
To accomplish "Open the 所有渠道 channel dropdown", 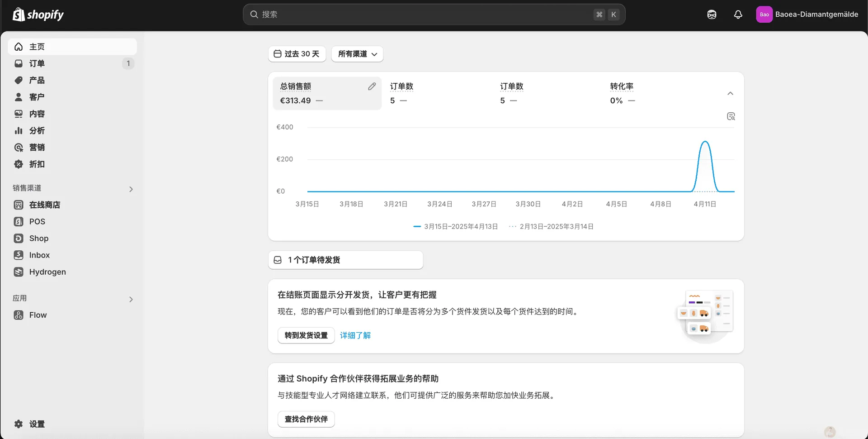I will 357,54.
